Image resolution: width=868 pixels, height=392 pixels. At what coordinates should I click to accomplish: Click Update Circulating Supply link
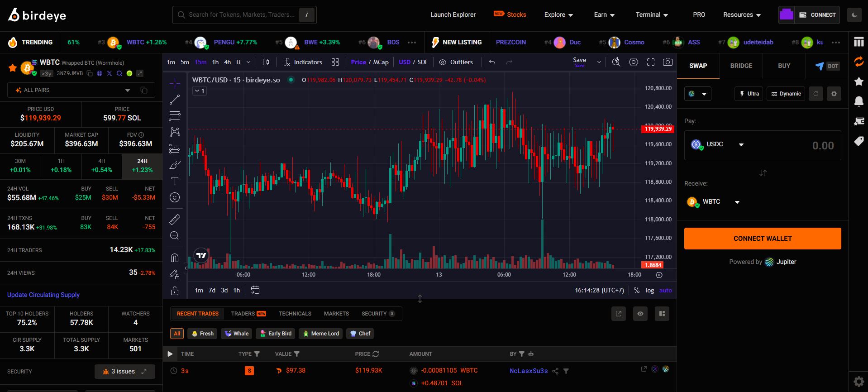(43, 295)
